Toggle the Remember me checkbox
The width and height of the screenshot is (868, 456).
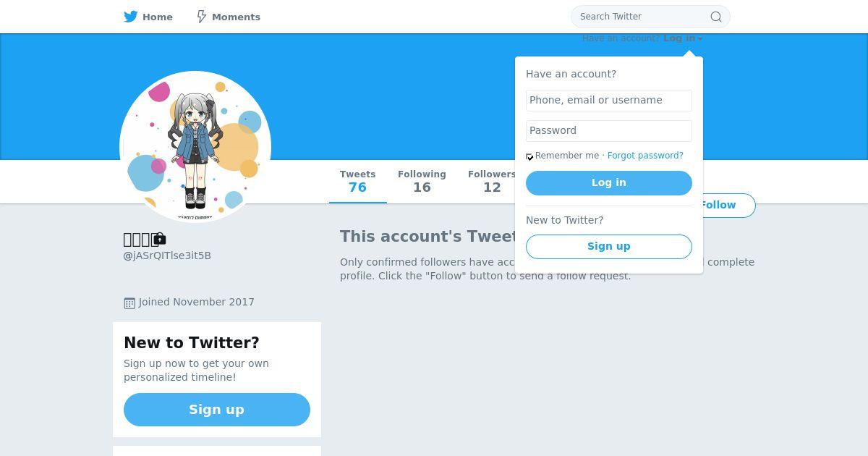[529, 156]
